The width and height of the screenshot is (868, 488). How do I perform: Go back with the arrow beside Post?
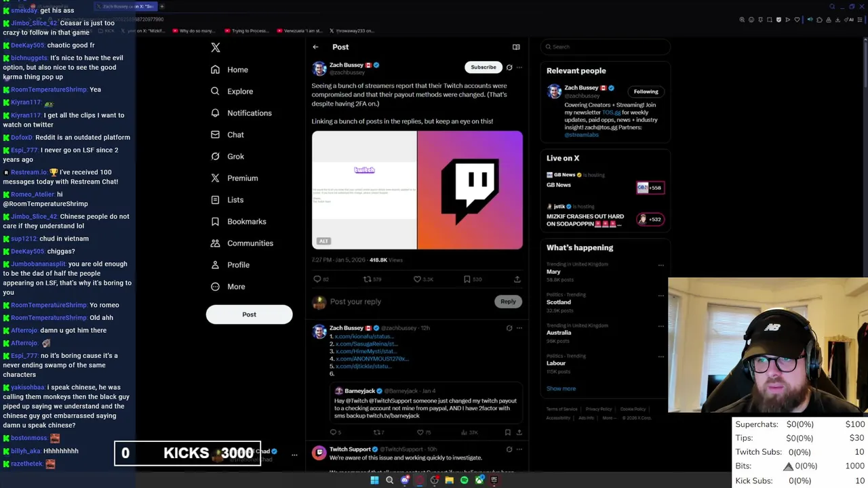[x=315, y=47]
